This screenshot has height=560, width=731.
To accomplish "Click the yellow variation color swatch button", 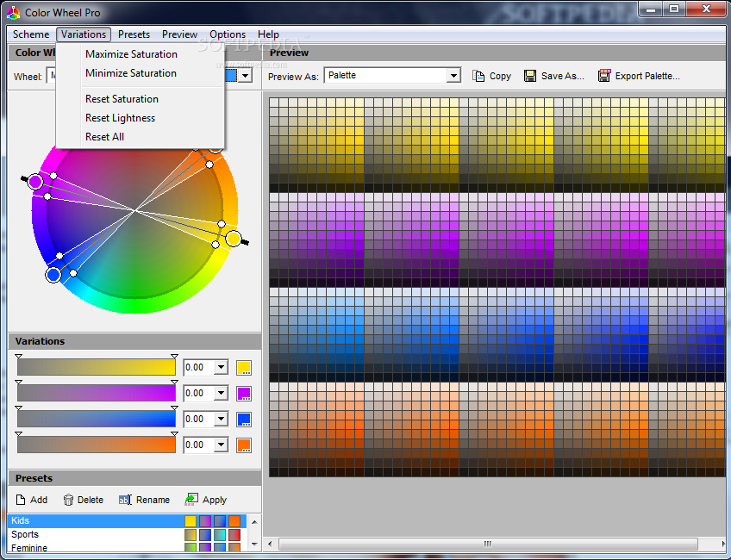I will pos(244,368).
